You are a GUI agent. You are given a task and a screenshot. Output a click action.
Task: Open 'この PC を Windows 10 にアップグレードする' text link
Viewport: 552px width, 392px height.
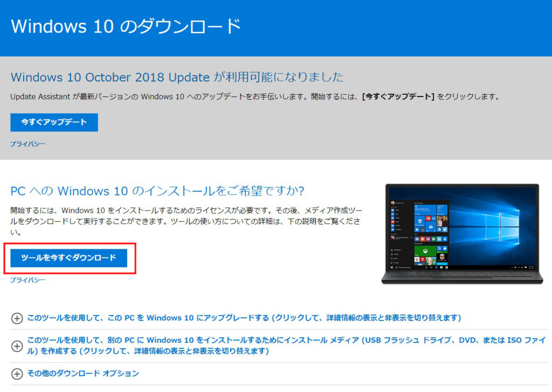pos(244,318)
